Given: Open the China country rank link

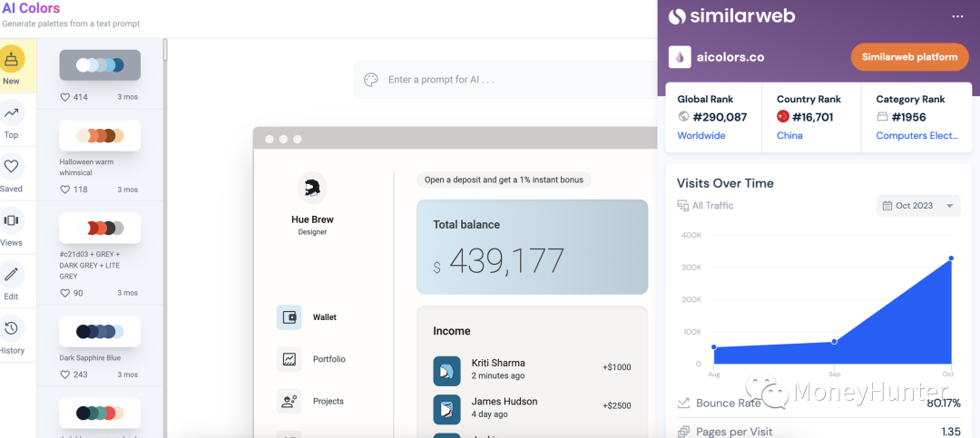Looking at the screenshot, I should click(x=789, y=135).
